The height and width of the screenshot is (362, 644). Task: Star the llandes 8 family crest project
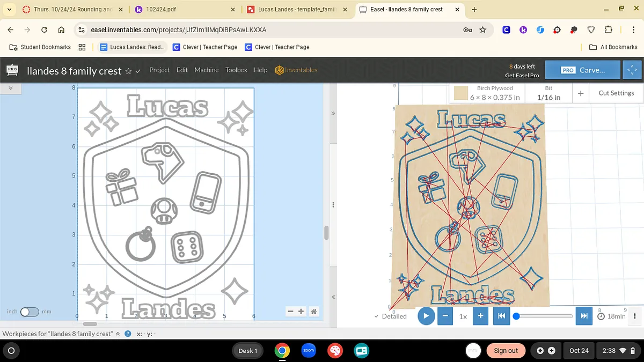pos(128,71)
